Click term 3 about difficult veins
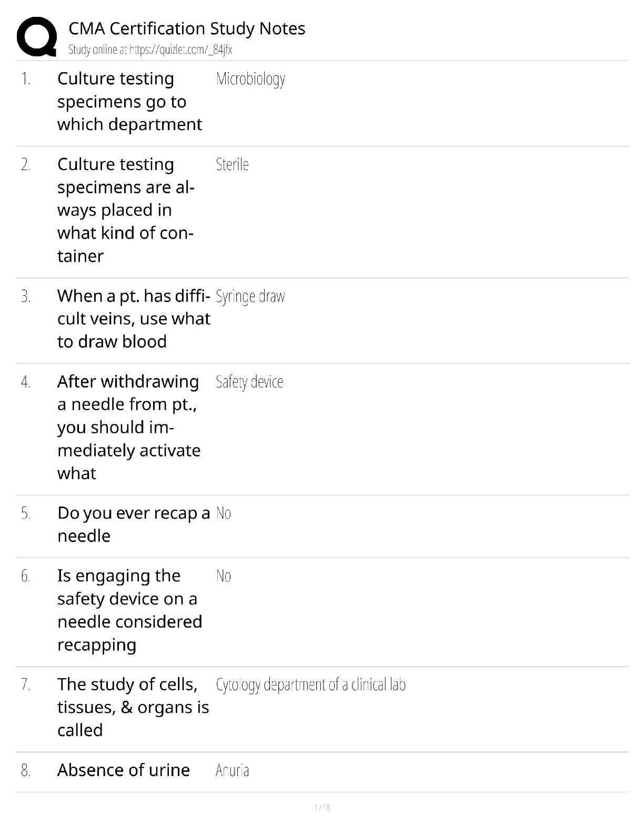This screenshot has width=644, height=834. tap(134, 319)
